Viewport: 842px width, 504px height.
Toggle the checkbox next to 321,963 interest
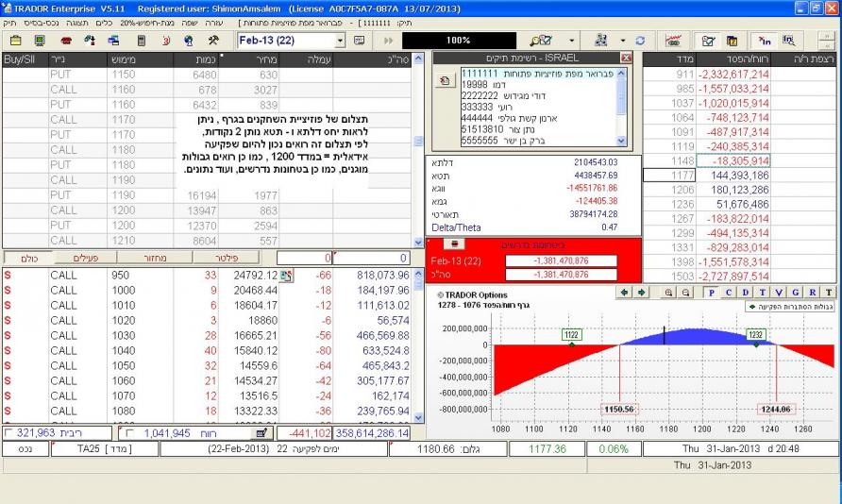click(x=9, y=432)
